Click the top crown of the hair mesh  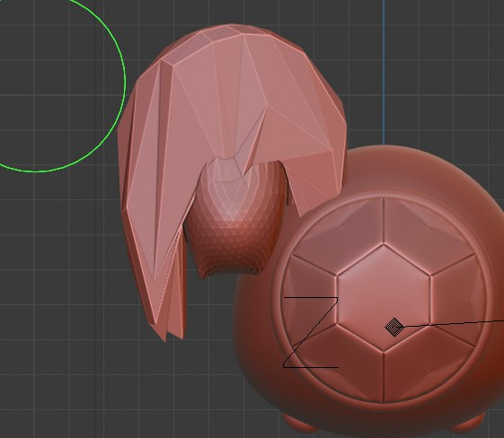232,32
